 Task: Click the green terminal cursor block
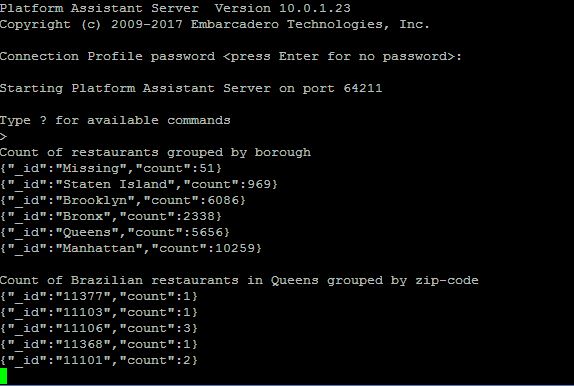pyautogui.click(x=3, y=376)
